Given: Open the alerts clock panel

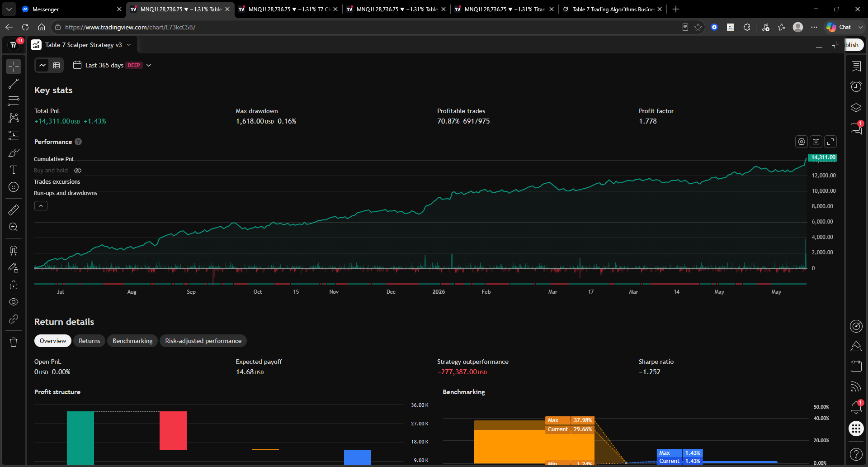Looking at the screenshot, I should [x=856, y=86].
